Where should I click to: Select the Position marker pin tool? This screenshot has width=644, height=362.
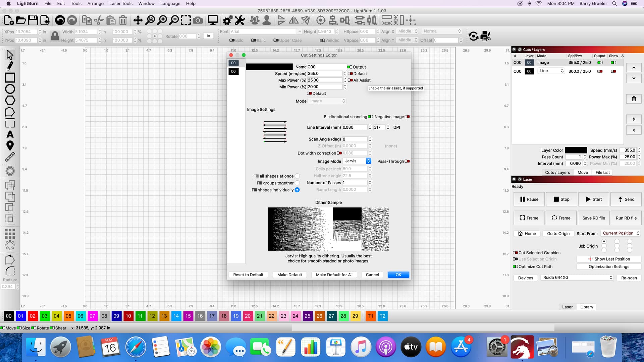(x=10, y=145)
